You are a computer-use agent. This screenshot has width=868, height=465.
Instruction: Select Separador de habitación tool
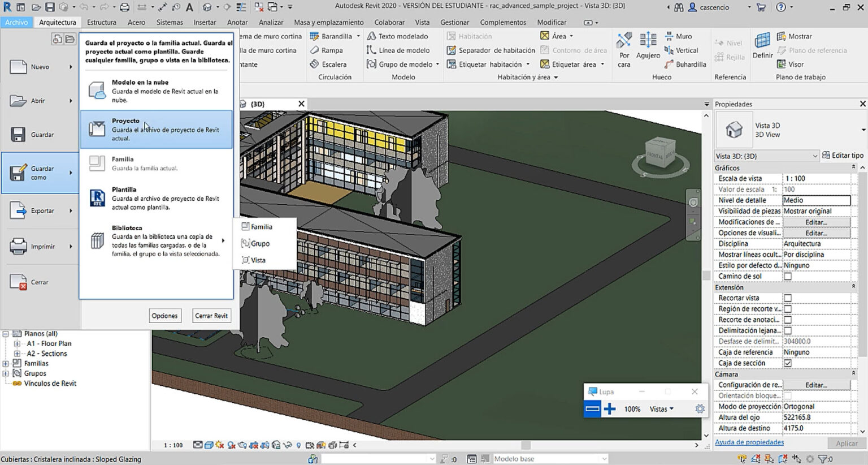491,50
